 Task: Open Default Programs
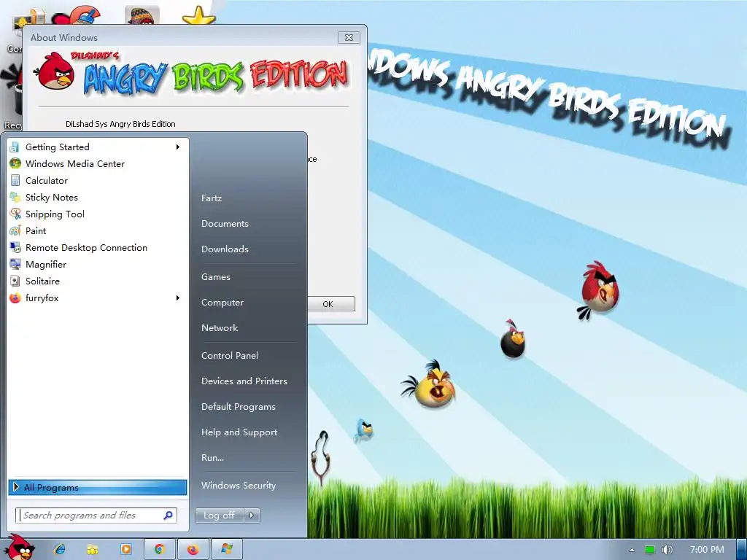click(x=239, y=407)
